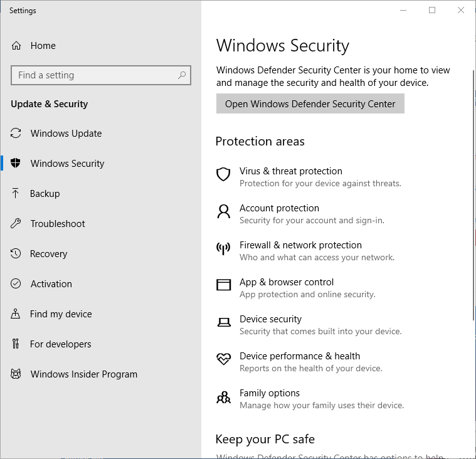This screenshot has height=459, width=476.
Task: Open the Backup settings page
Action: click(x=101, y=193)
